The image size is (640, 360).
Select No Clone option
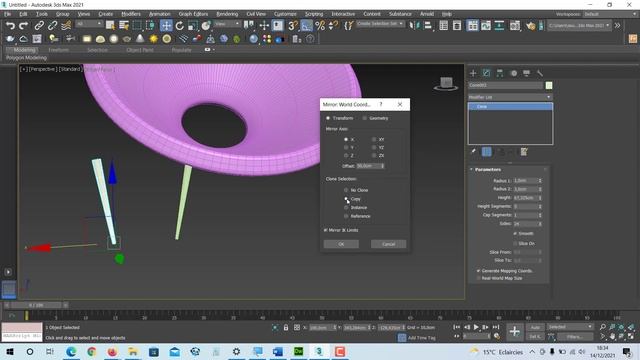click(346, 190)
